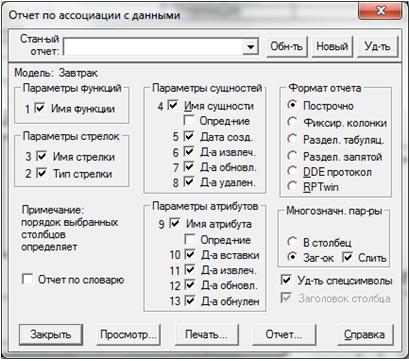Toggle the Имя сущности checkbox
The width and height of the screenshot is (409, 361).
pyautogui.click(x=173, y=106)
